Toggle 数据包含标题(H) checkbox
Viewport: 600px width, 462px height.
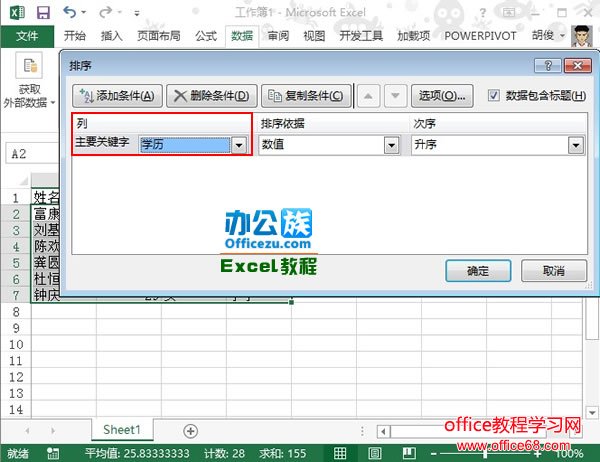[x=494, y=95]
